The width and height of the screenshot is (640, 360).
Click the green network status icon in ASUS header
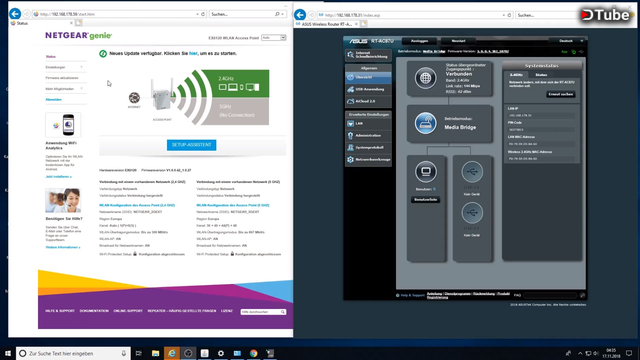pos(574,52)
